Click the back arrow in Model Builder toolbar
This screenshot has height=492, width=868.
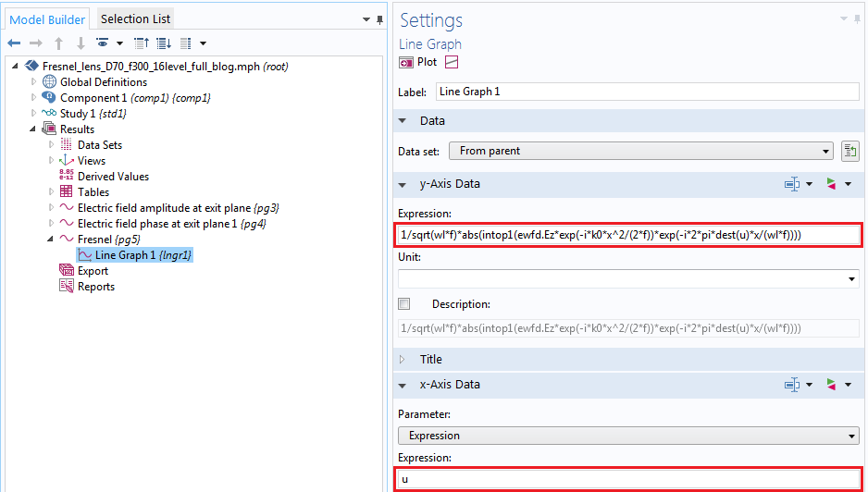pos(15,43)
